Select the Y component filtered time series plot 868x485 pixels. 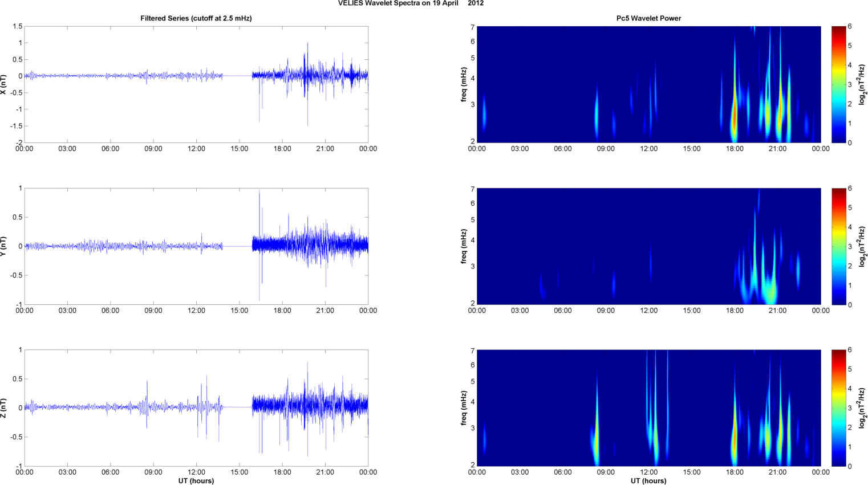click(x=196, y=246)
